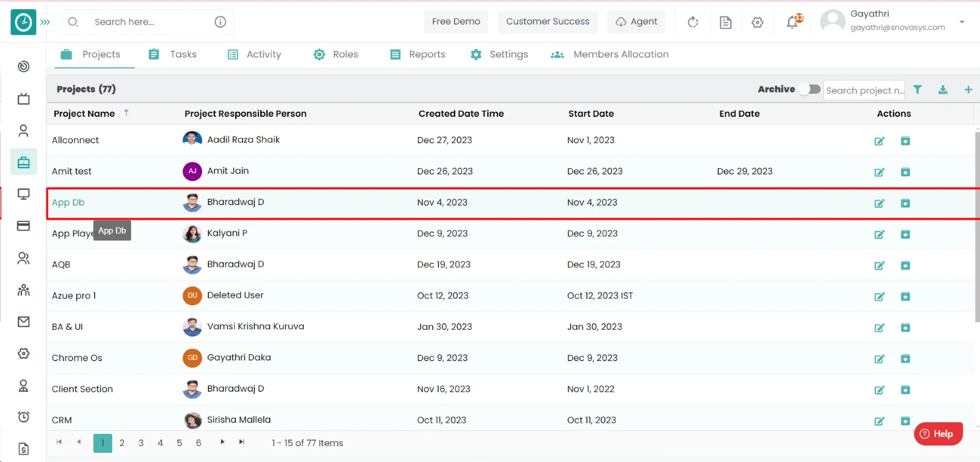Click the desktop monitor sidebar icon
Viewport: 980px width, 462px height.
[23, 195]
